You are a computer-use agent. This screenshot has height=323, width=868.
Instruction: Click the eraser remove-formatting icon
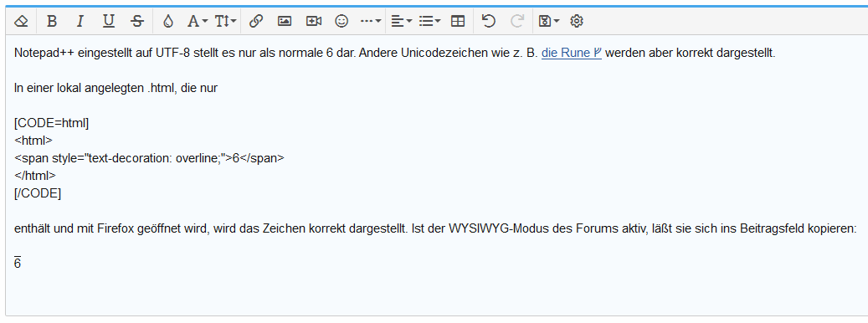point(20,22)
